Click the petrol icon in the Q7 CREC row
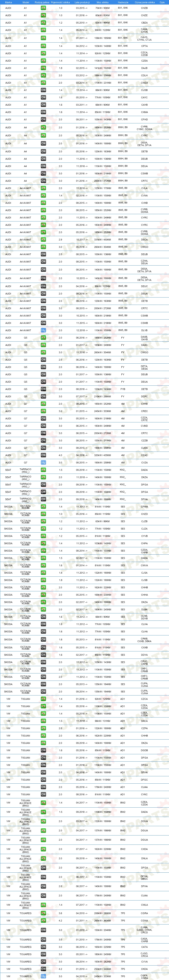 pyautogui.click(x=43, y=411)
